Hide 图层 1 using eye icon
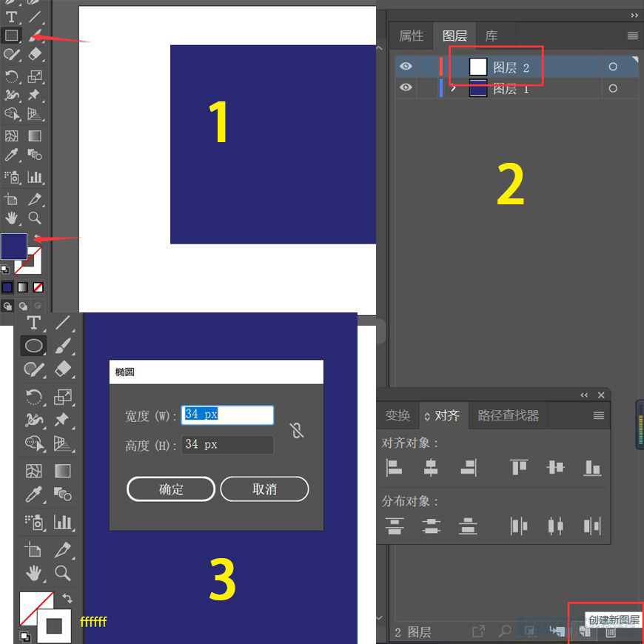The height and width of the screenshot is (644, 644). pyautogui.click(x=405, y=88)
